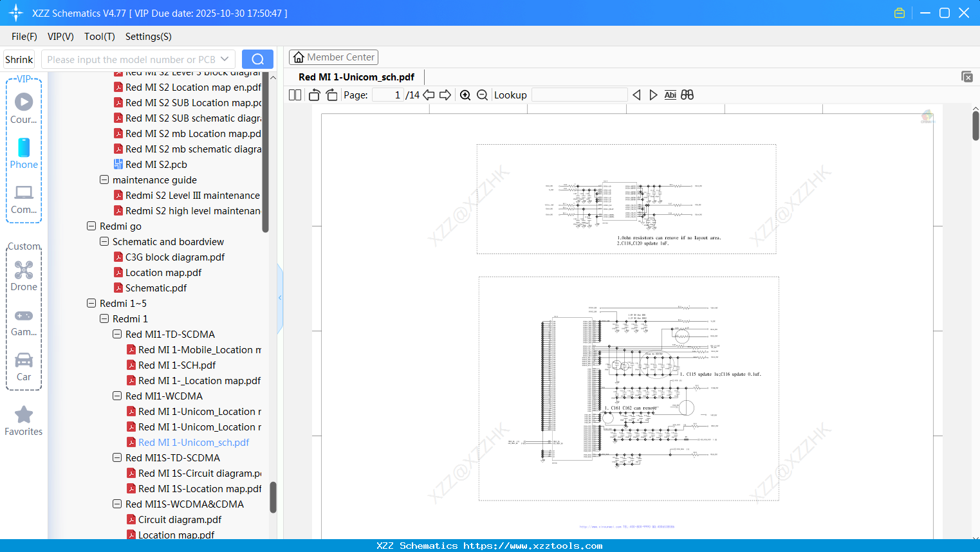980x552 pixels.
Task: Click the model number or PCB search field
Action: tap(131, 59)
